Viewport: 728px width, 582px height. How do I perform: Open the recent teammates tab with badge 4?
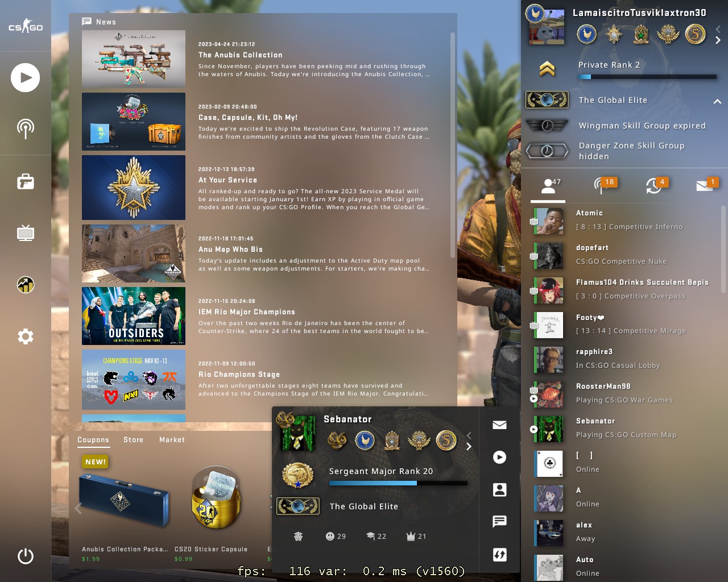656,186
